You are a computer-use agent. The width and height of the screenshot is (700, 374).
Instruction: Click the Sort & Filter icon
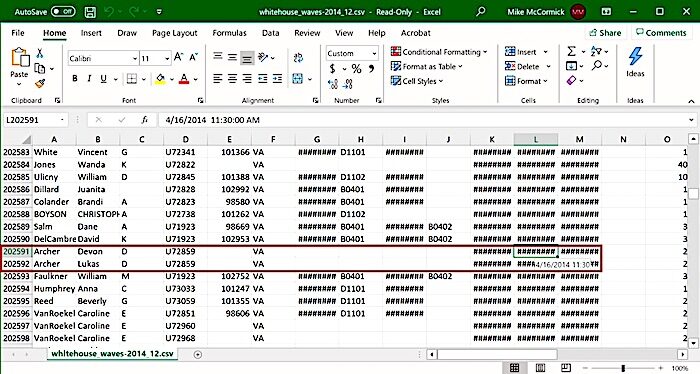(596, 51)
